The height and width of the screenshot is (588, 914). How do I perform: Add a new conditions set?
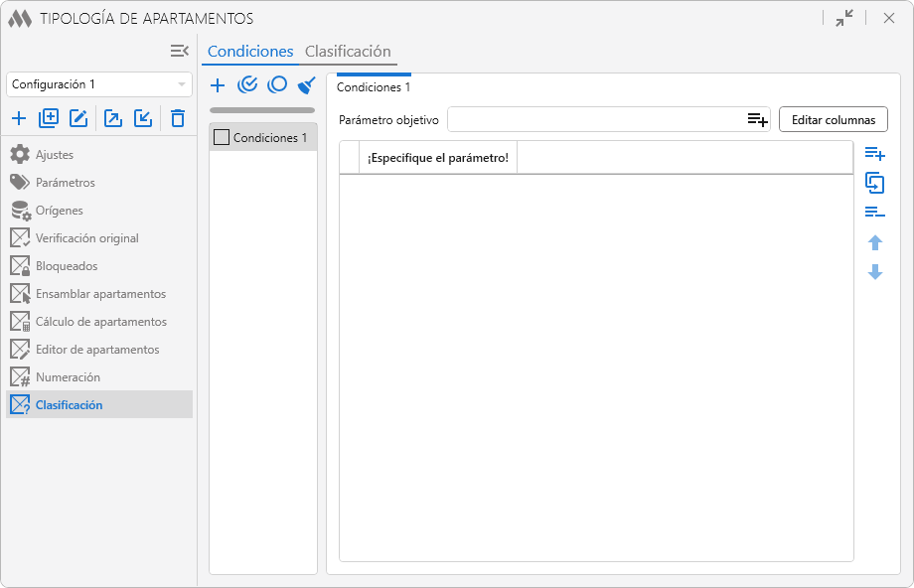(219, 85)
